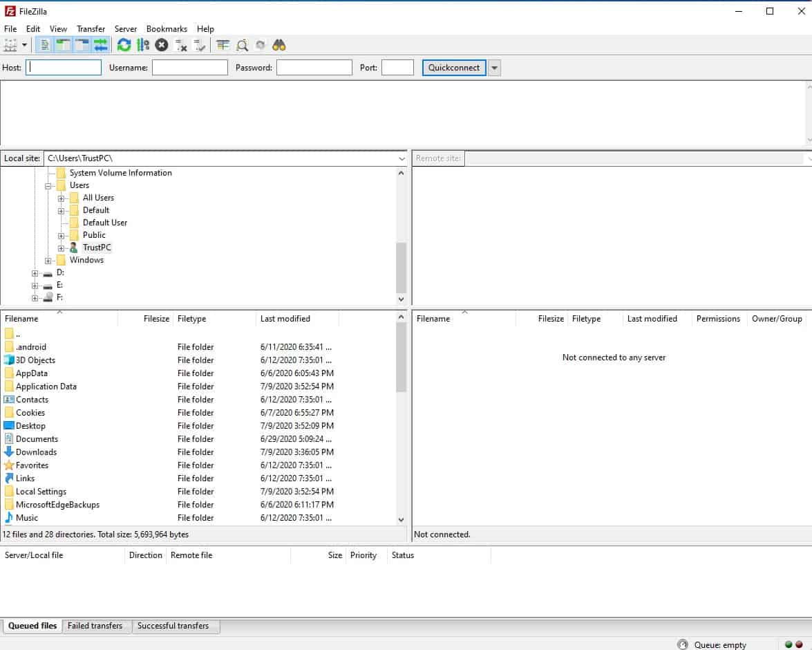Click the Disconnect from server icon
The image size is (812, 650).
pyautogui.click(x=181, y=46)
